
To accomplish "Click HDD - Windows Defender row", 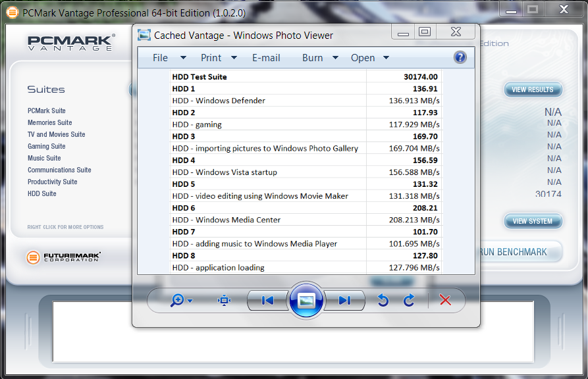I will (x=306, y=101).
